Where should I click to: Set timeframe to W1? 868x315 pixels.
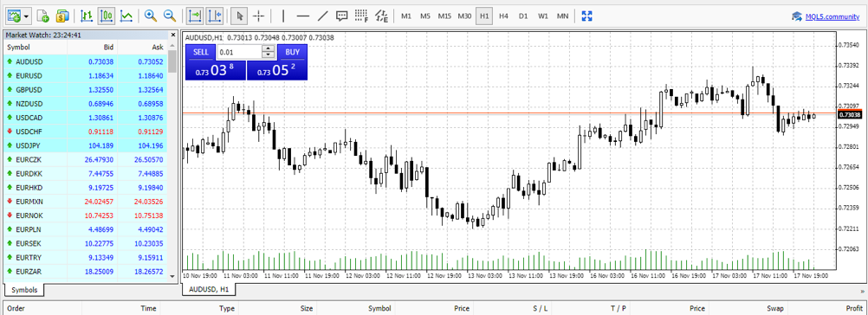(542, 16)
